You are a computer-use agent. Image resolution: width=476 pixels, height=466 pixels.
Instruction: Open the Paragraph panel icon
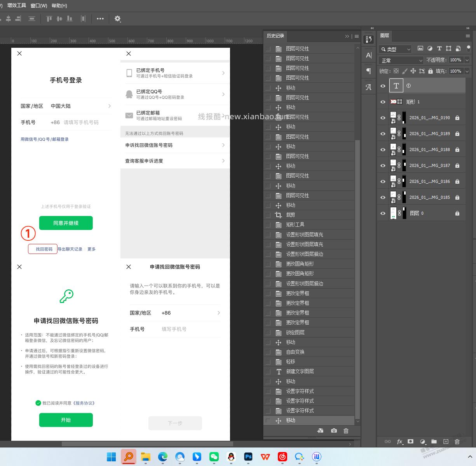[x=368, y=71]
